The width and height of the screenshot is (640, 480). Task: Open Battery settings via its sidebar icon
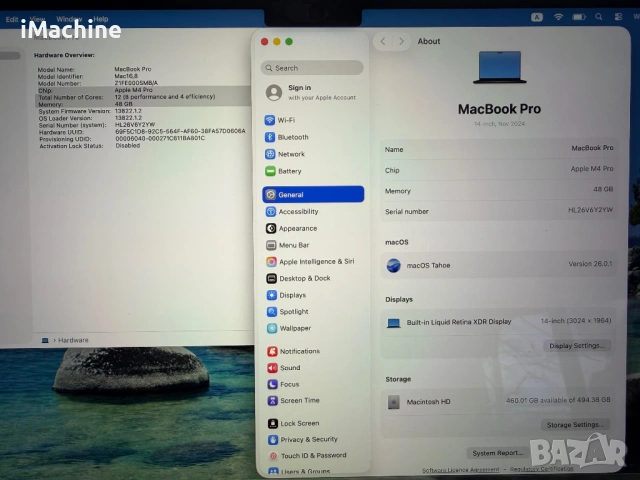click(270, 171)
